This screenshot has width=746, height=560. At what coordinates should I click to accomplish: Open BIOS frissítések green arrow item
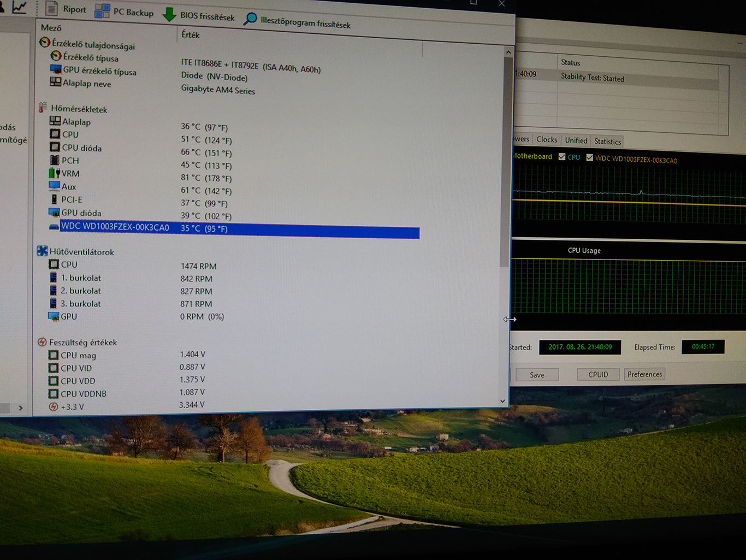[x=198, y=16]
